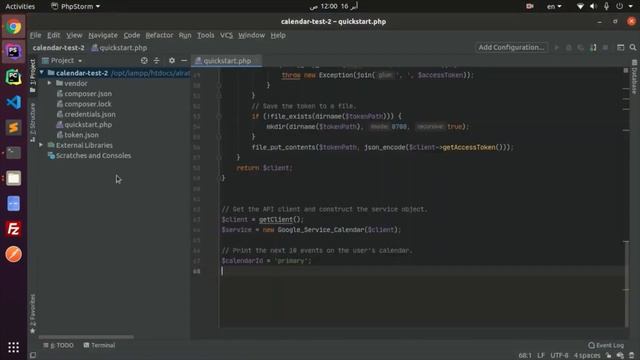The height and width of the screenshot is (360, 640).
Task: Hide the Project tool window
Action: [x=184, y=60]
